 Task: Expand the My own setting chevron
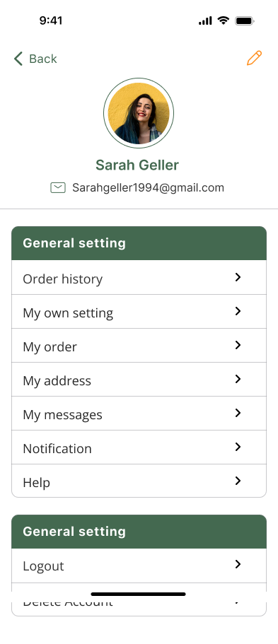pyautogui.click(x=238, y=311)
